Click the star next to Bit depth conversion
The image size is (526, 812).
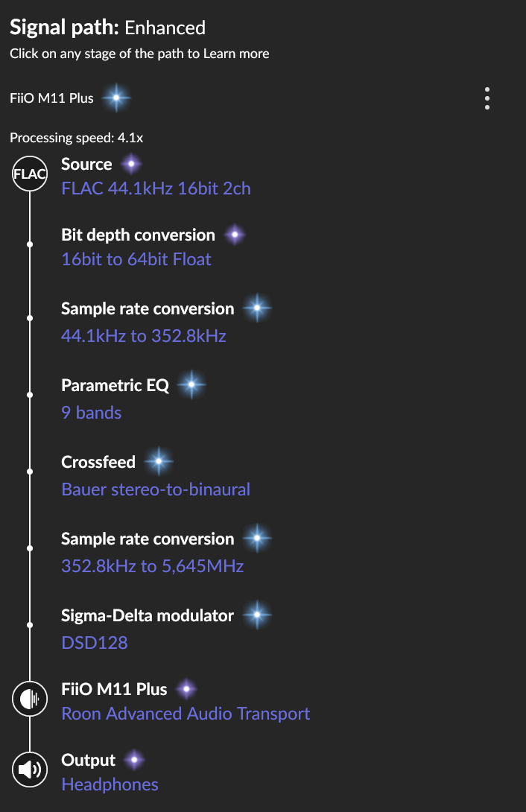[x=235, y=235]
